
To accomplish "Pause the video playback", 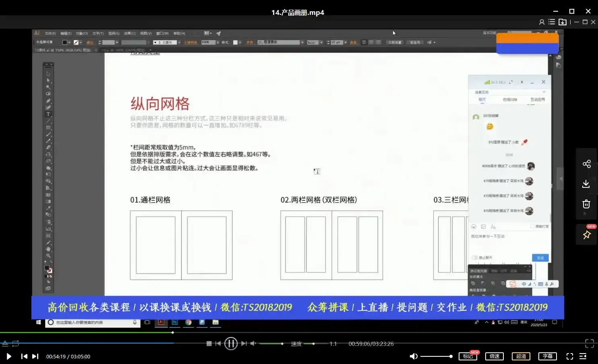I will tap(231, 343).
